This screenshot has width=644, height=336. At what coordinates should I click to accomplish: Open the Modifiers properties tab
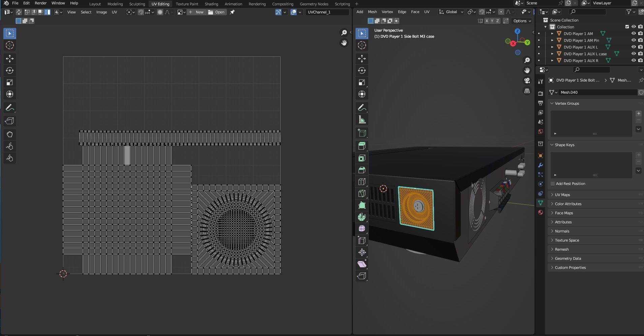pos(541,165)
